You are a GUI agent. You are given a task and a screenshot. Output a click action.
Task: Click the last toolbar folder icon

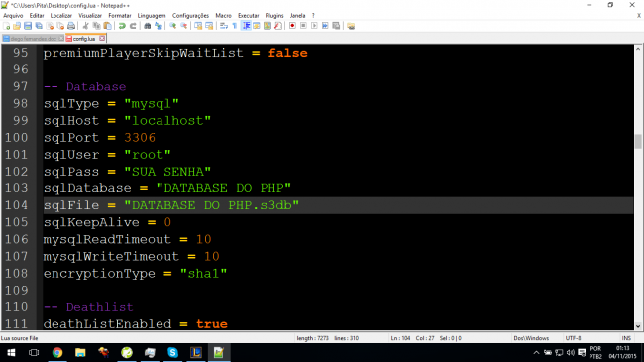coord(351,26)
